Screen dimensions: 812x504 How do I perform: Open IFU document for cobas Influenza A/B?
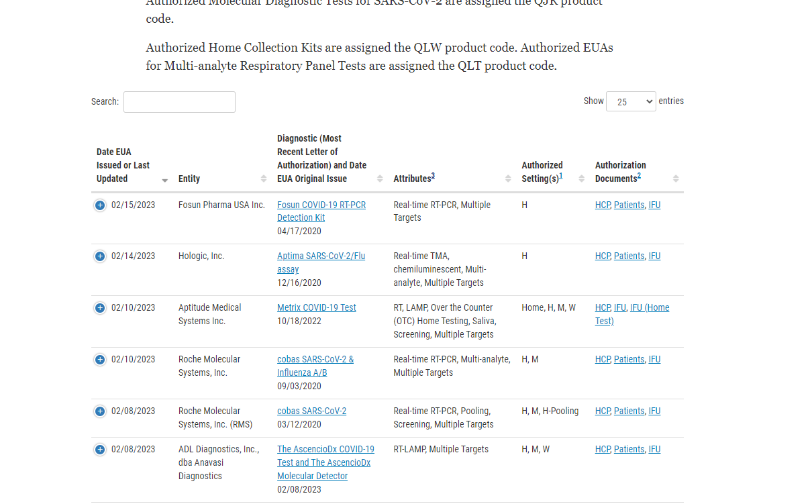pos(654,359)
